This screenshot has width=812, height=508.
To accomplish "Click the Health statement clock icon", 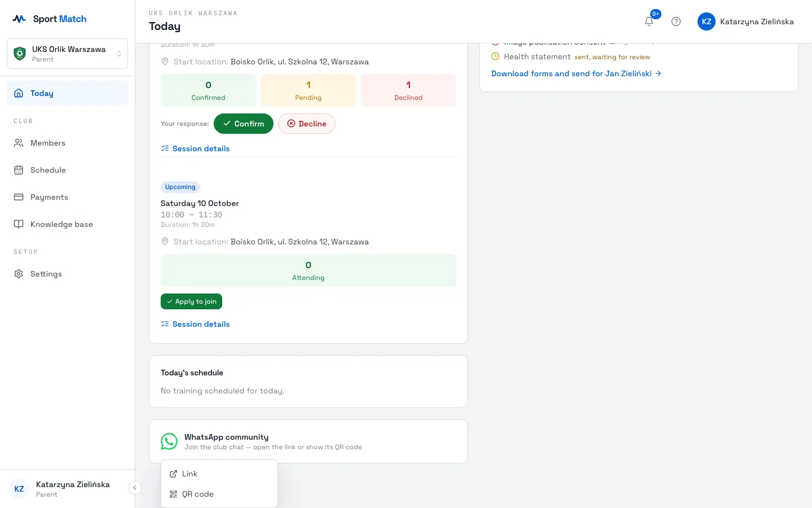I will [x=496, y=56].
